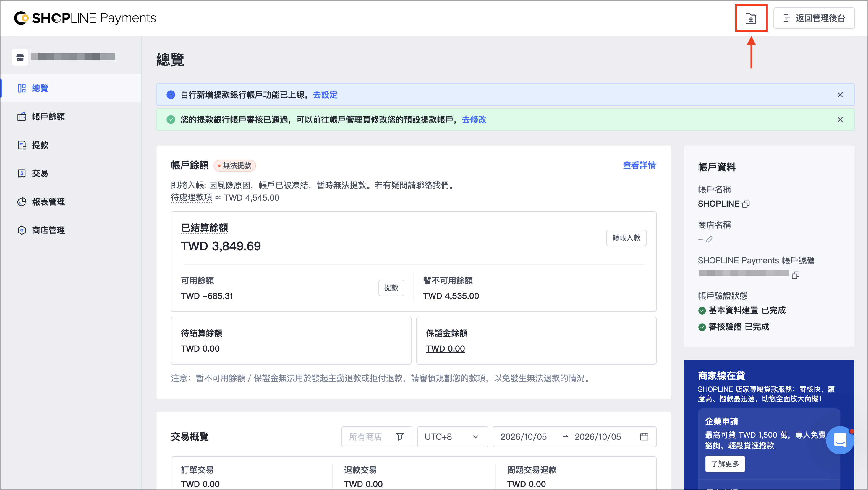This screenshot has width=868, height=490.
Task: Click 返回管理後台 button
Action: [814, 18]
